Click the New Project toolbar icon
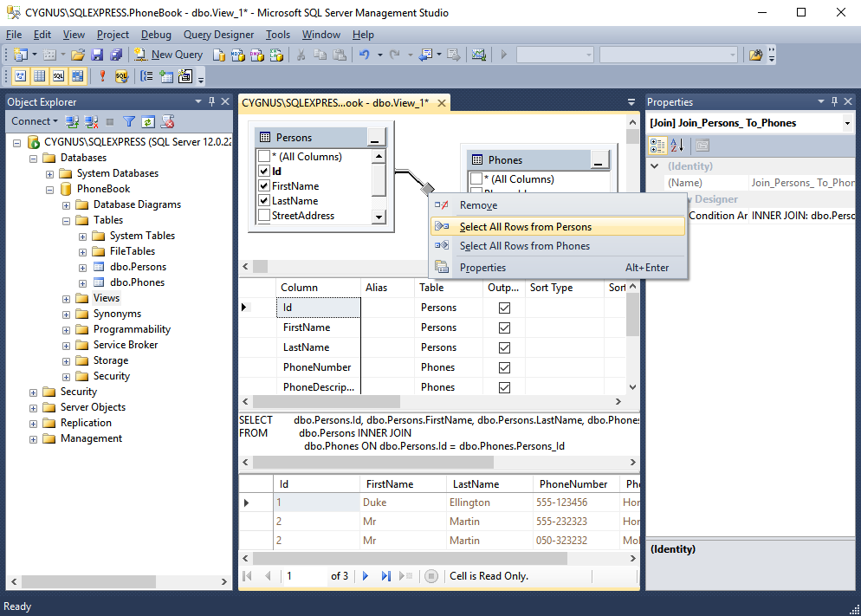861x616 pixels. (x=21, y=55)
